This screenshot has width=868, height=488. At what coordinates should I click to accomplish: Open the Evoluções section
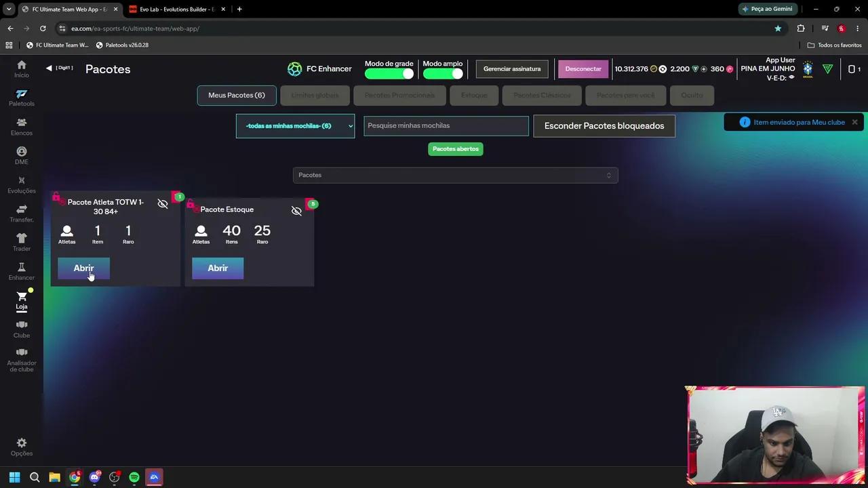pyautogui.click(x=22, y=185)
